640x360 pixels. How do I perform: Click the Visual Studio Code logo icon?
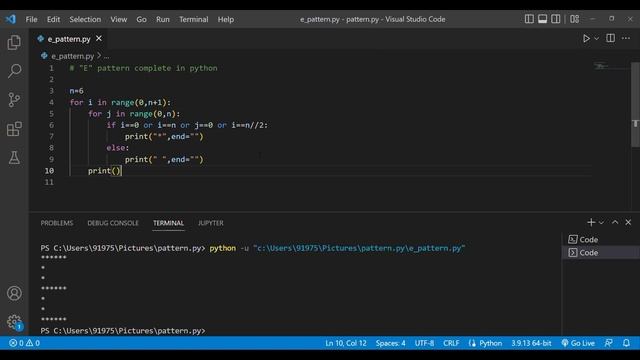[x=11, y=19]
